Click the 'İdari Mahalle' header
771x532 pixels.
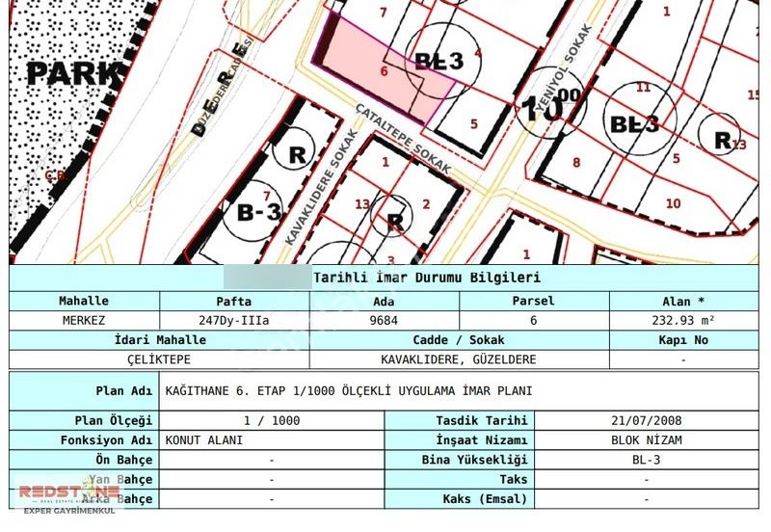coord(160,340)
